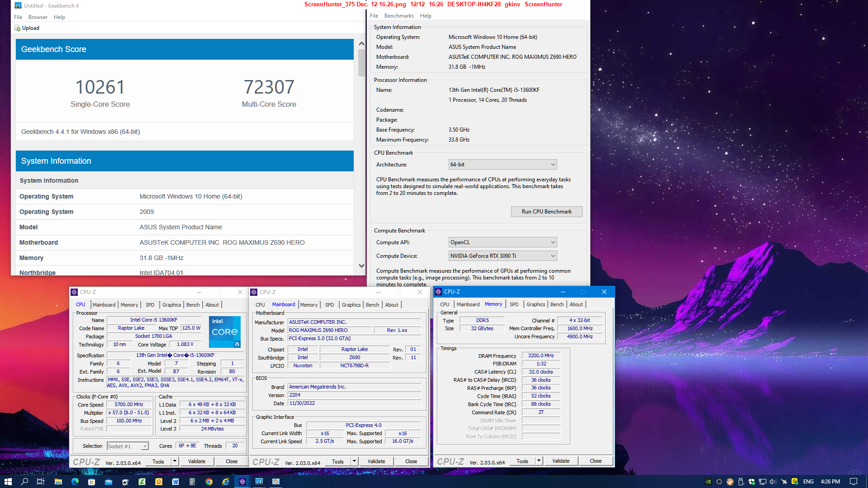
Task: Switch to SPD tab in CPU-Z Mainboard window
Action: pyautogui.click(x=330, y=305)
